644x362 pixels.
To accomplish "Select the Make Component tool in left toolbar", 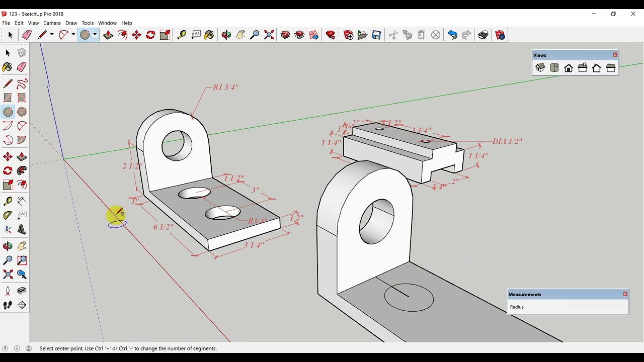I will tap(22, 53).
